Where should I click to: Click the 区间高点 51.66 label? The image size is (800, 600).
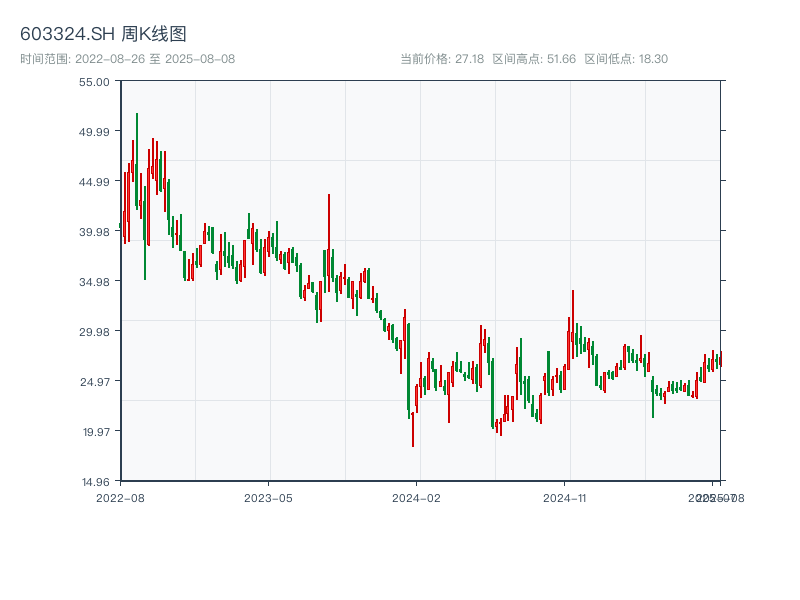[534, 59]
